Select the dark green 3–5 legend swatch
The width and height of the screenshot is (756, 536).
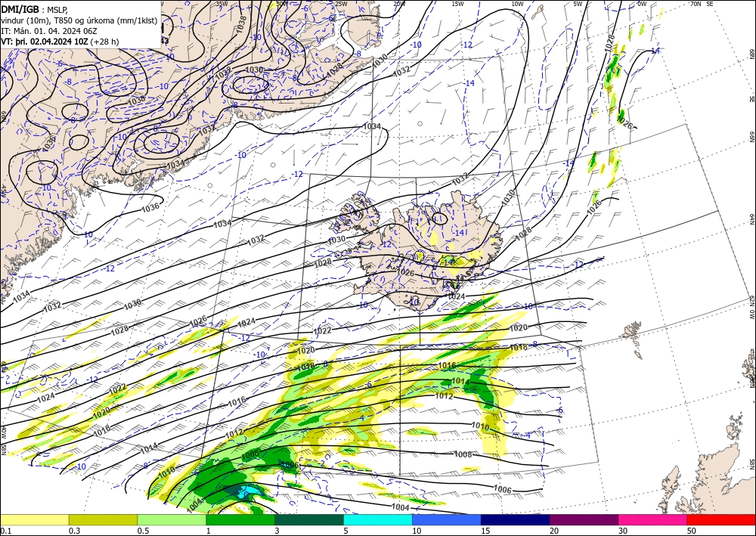pos(309,519)
